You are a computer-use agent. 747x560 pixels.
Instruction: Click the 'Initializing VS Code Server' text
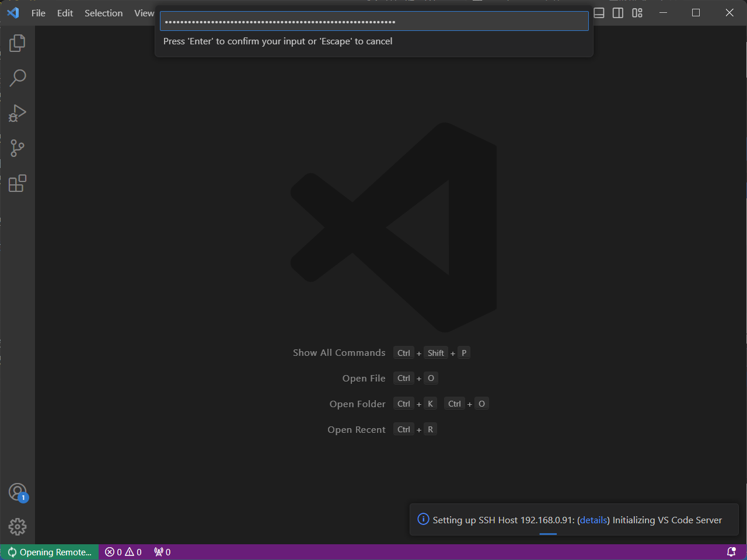667,520
